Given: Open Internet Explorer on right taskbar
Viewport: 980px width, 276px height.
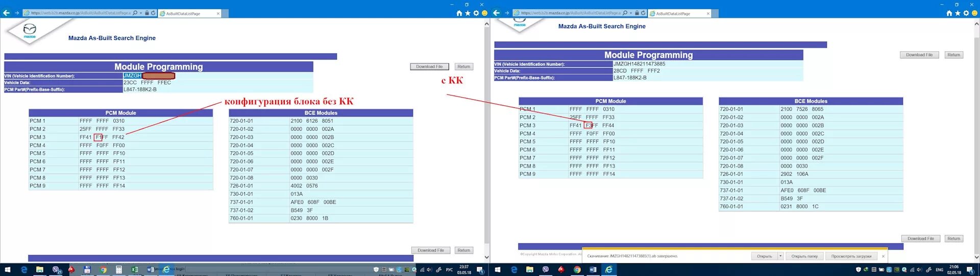Looking at the screenshot, I should pos(608,270).
